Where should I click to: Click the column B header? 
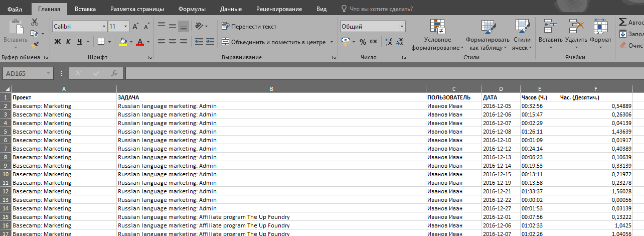(271, 89)
